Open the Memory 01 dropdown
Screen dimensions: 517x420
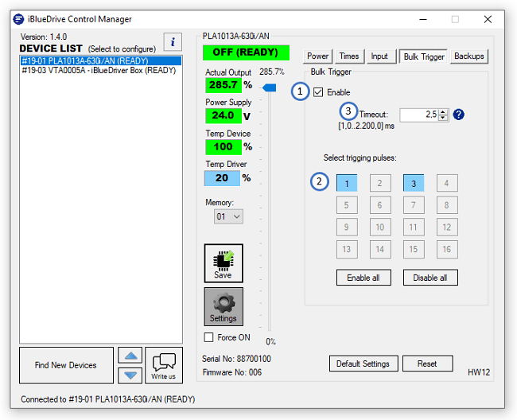(228, 216)
